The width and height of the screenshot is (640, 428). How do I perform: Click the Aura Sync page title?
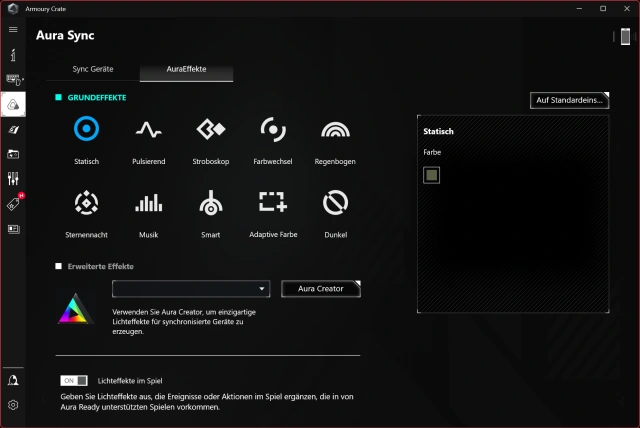65,35
